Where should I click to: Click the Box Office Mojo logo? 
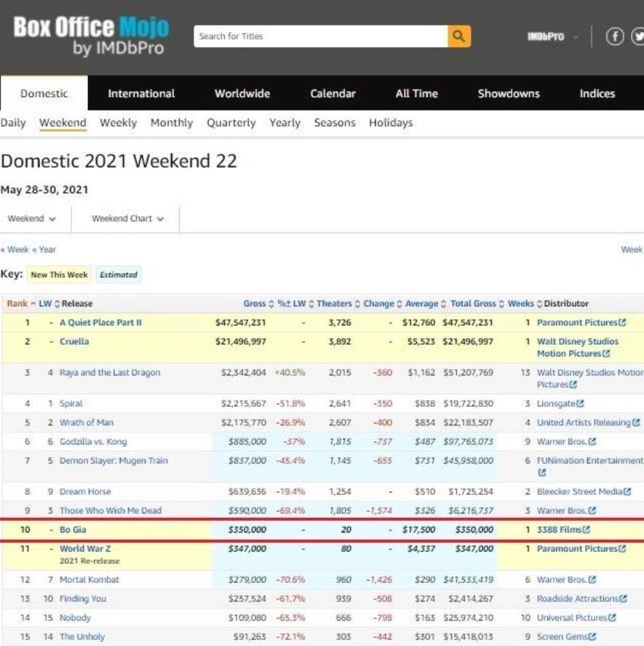pyautogui.click(x=91, y=37)
